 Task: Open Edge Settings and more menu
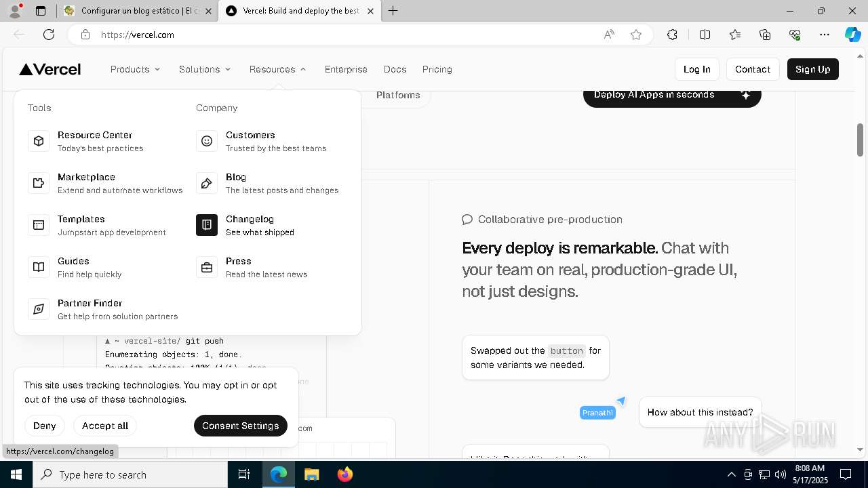[825, 35]
